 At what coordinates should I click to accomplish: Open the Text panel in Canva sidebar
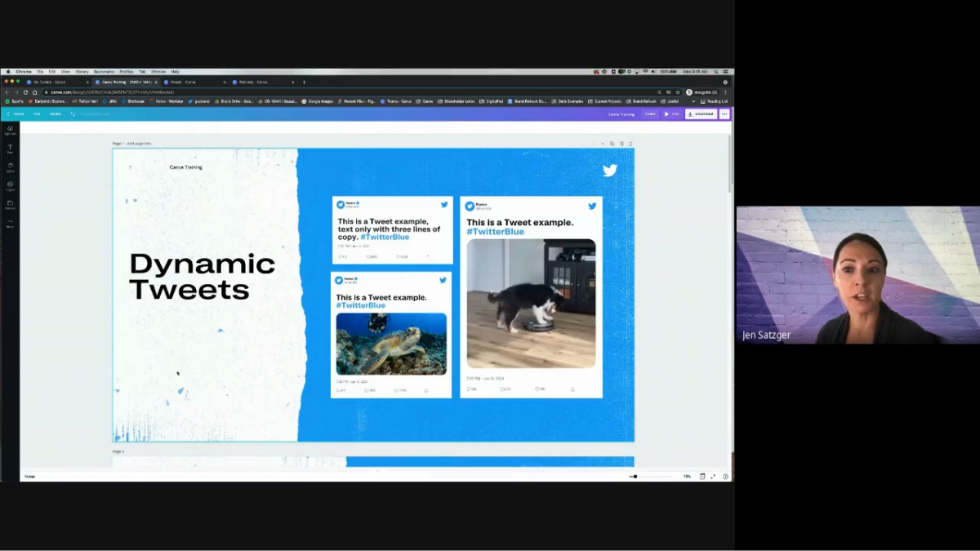click(10, 149)
